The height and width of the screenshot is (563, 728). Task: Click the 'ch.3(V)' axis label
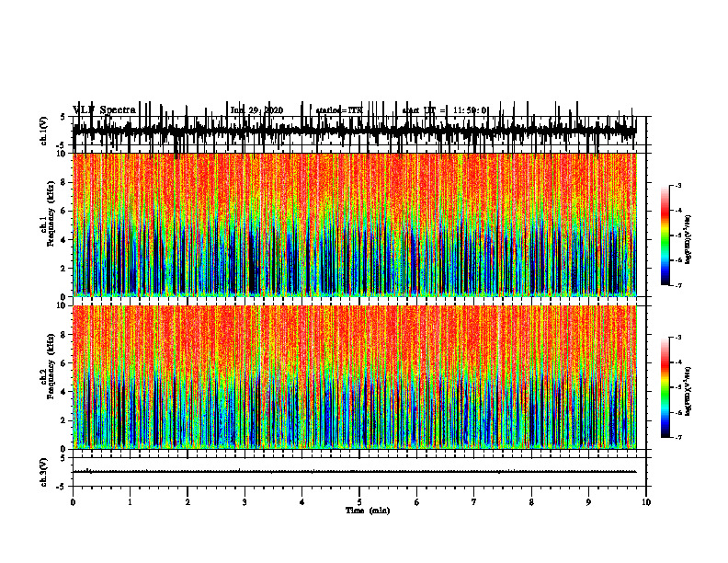(44, 472)
